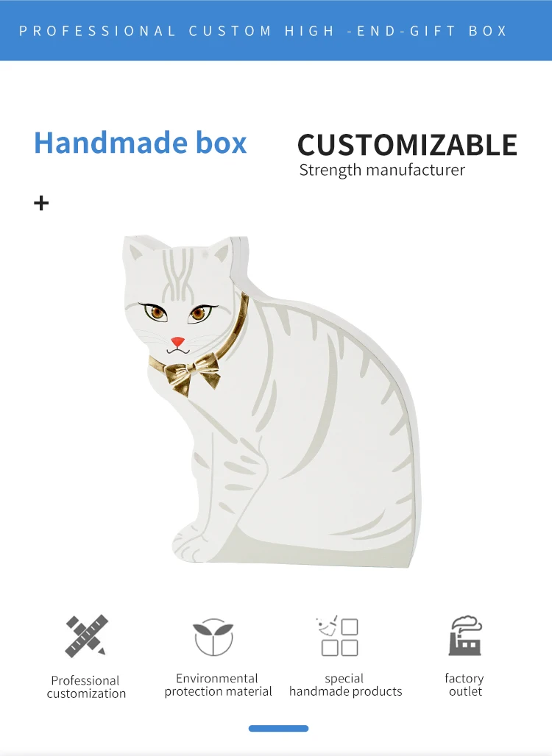Click the factory outlet building icon
Screen dimensions: 552x756
[x=465, y=635]
